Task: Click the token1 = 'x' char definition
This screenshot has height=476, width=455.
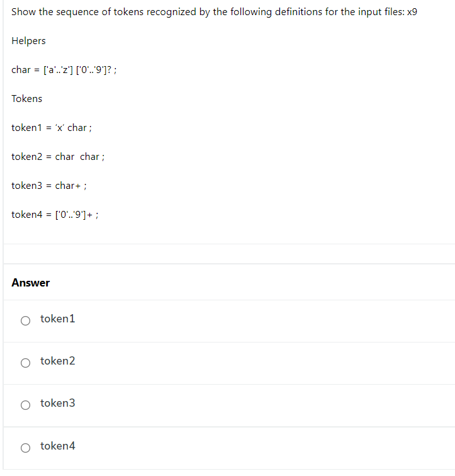Action: coord(52,128)
